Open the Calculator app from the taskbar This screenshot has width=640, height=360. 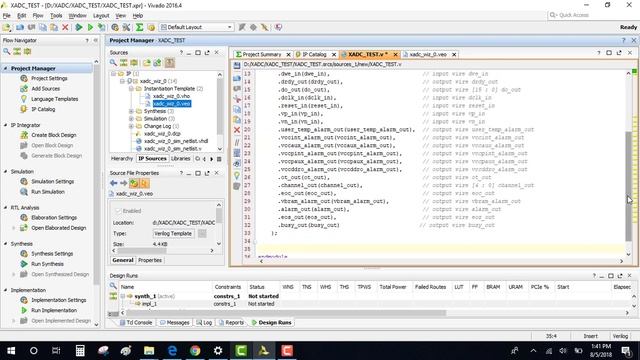[x=80, y=351]
